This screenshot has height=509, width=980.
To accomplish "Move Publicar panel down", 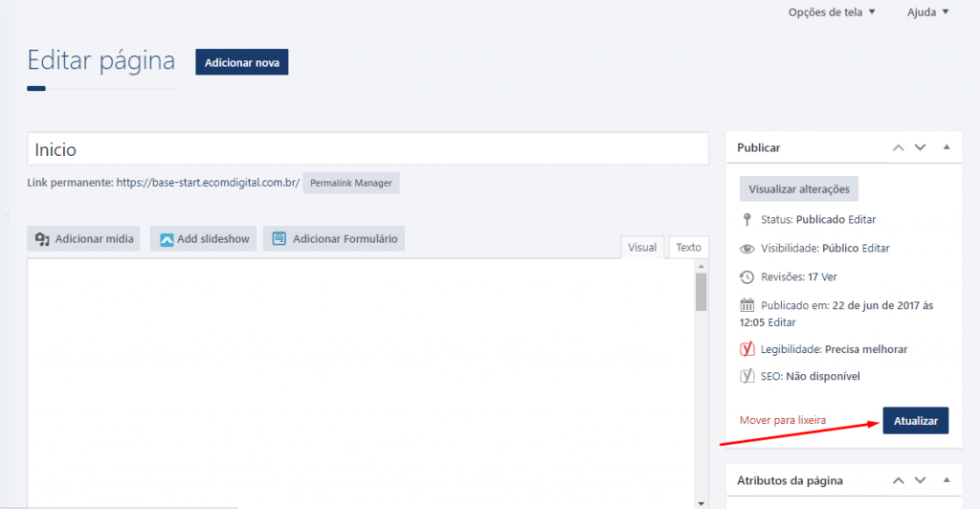I will [x=920, y=148].
